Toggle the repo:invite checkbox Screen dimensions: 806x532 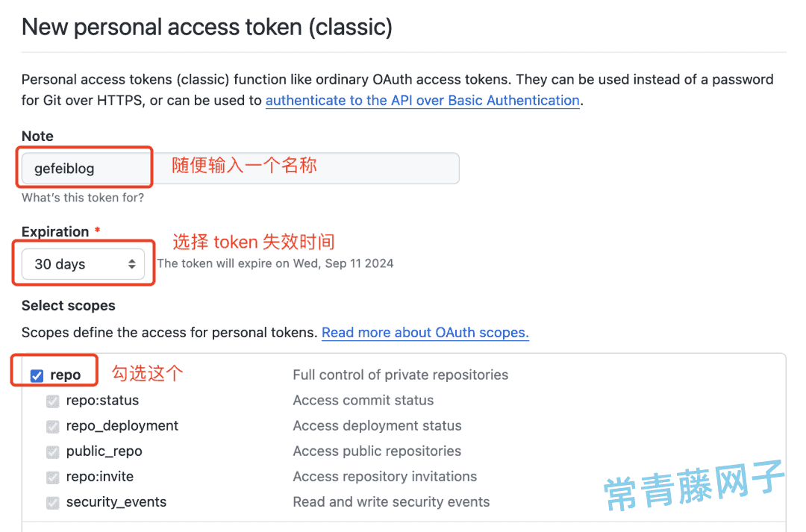52,477
